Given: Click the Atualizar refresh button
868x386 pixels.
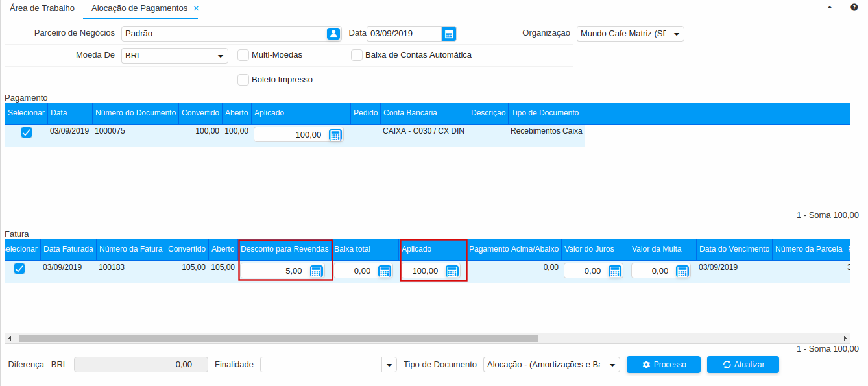Looking at the screenshot, I should click(743, 365).
